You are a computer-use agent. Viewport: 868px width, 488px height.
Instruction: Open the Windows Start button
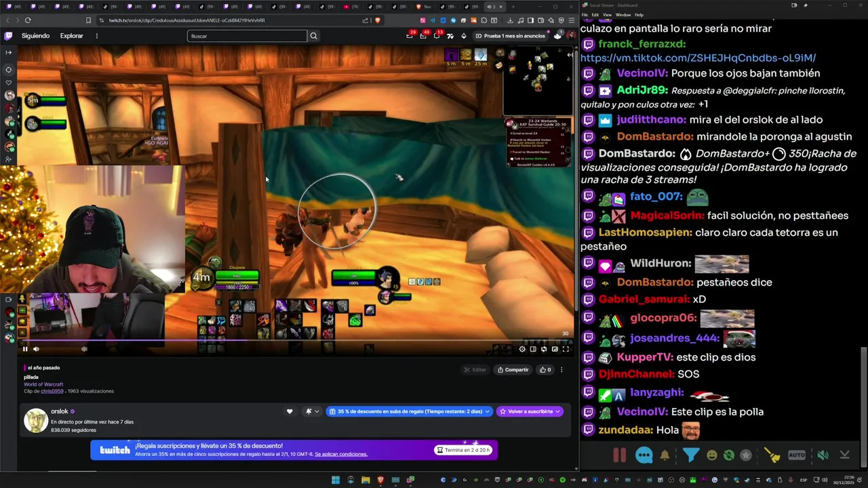335,480
